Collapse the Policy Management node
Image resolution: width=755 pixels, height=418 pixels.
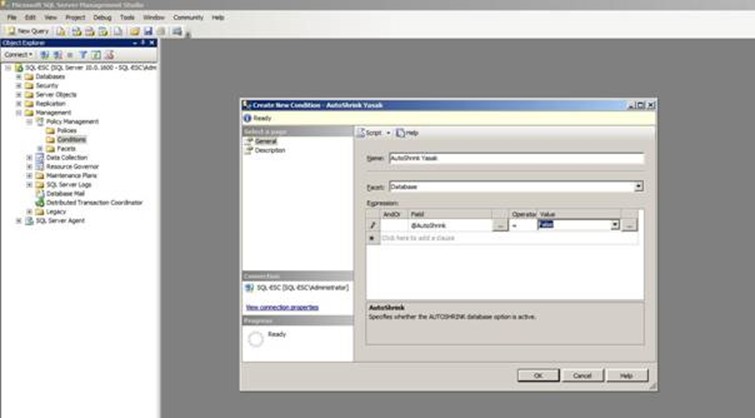click(29, 121)
